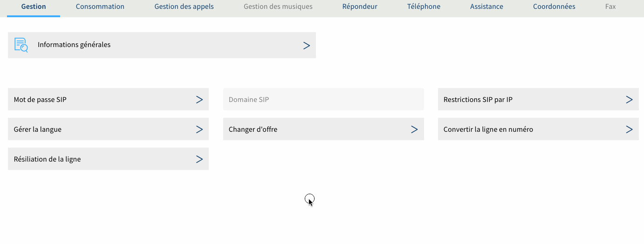Open Restrictions SIP par IP
Viewport: 644px width, 244px height.
pyautogui.click(x=478, y=100)
